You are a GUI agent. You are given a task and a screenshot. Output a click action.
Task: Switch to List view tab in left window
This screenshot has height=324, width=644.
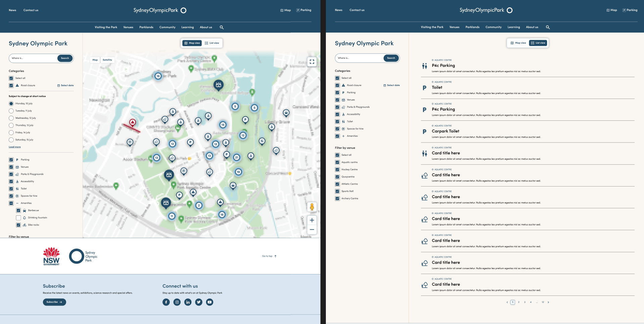[212, 43]
